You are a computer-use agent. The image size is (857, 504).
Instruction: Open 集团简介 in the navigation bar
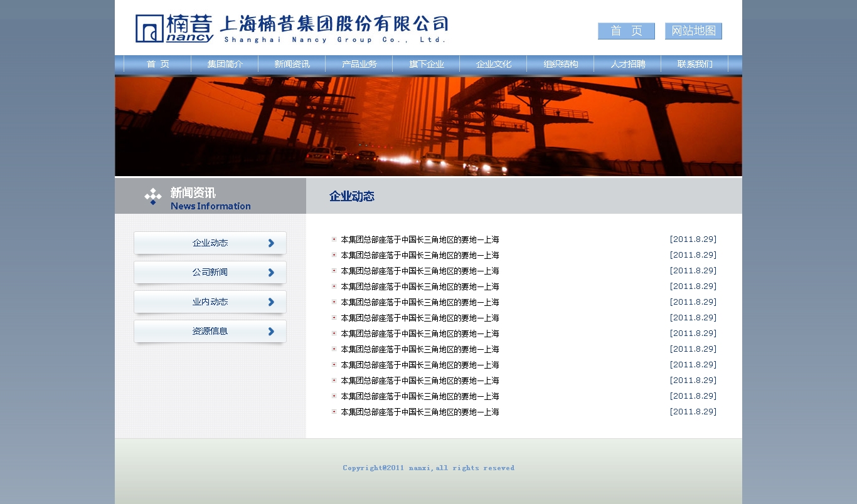[225, 64]
